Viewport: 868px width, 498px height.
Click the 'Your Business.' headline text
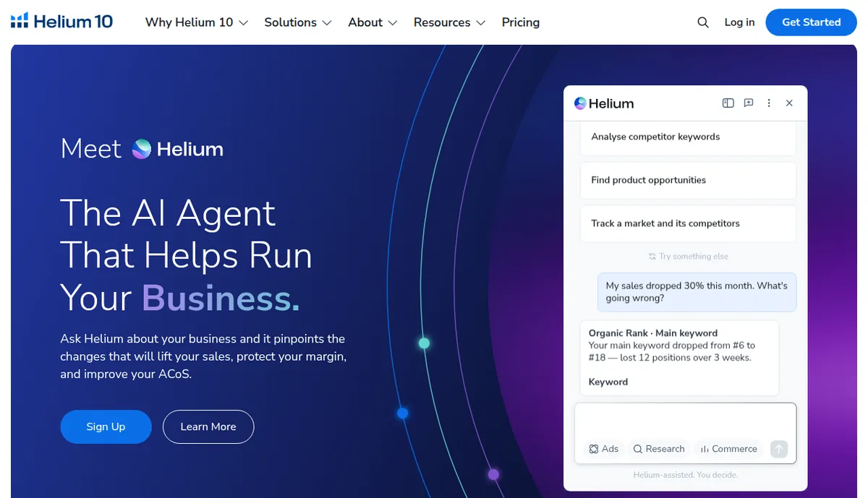[x=179, y=298]
